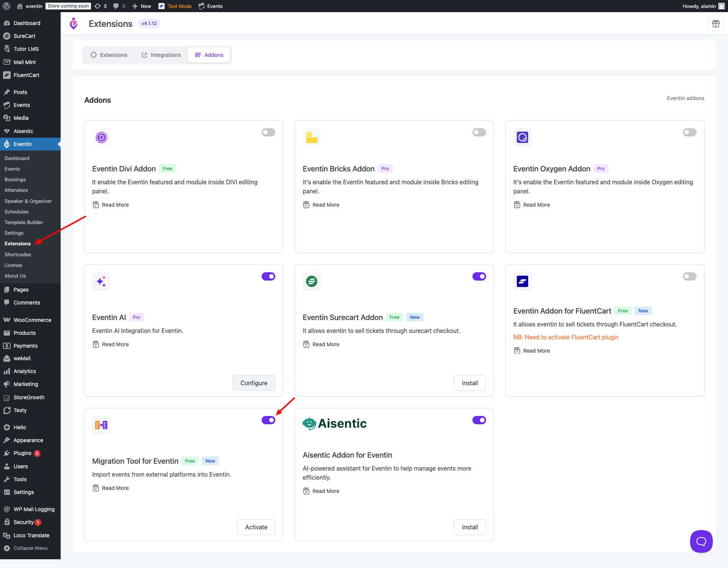Click the Oxygen addon icon
This screenshot has height=568, width=728.
pyautogui.click(x=522, y=137)
